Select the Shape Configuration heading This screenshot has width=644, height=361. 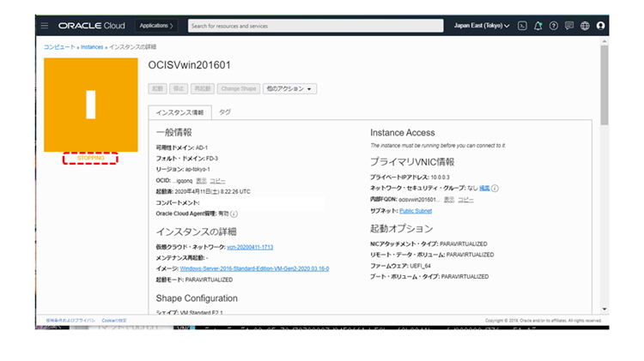pyautogui.click(x=197, y=298)
